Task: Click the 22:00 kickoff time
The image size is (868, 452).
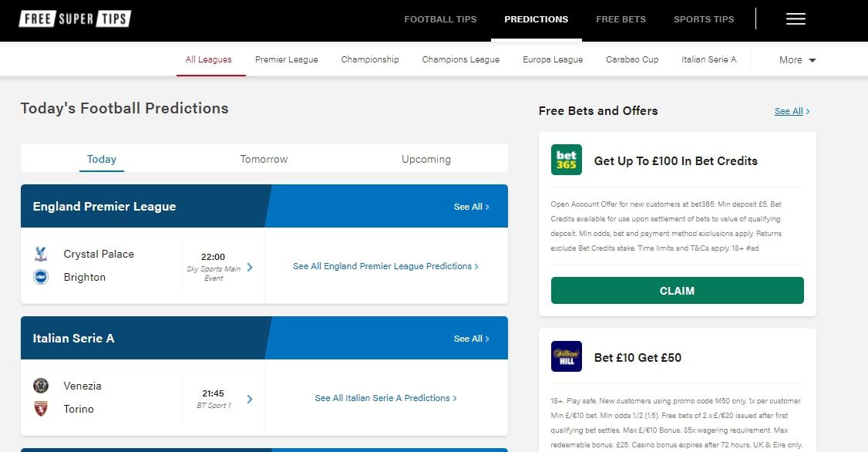Action: point(213,257)
